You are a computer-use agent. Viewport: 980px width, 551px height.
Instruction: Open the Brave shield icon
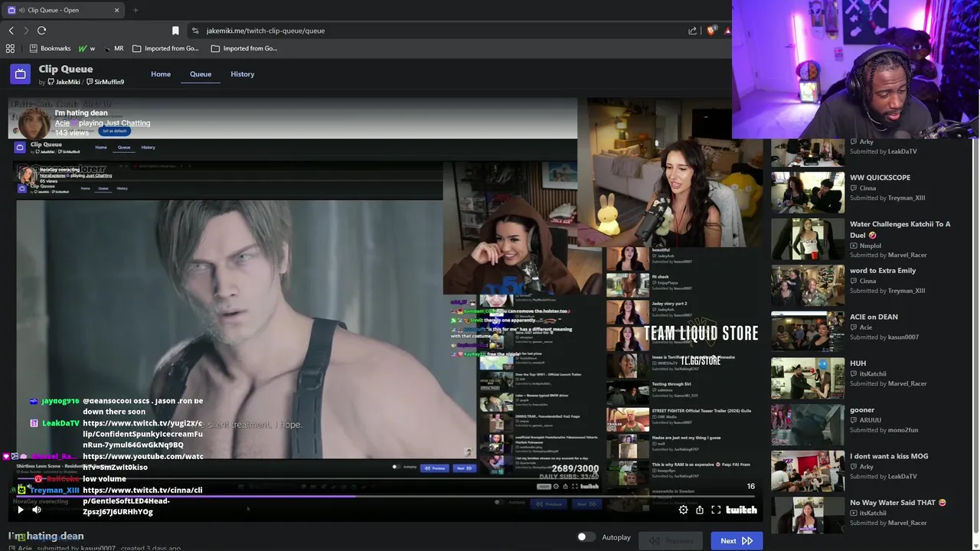[x=711, y=31]
